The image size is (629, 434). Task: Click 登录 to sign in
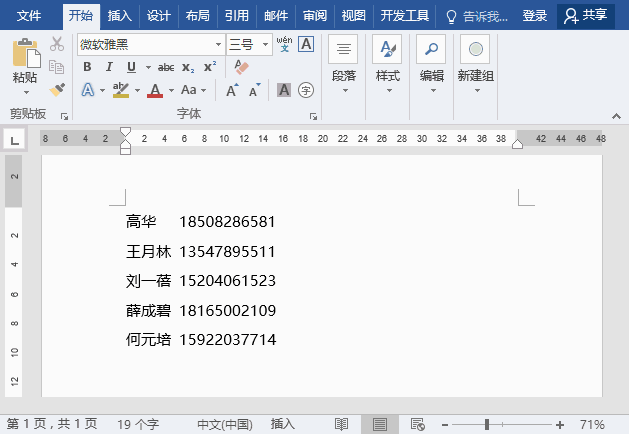535,16
